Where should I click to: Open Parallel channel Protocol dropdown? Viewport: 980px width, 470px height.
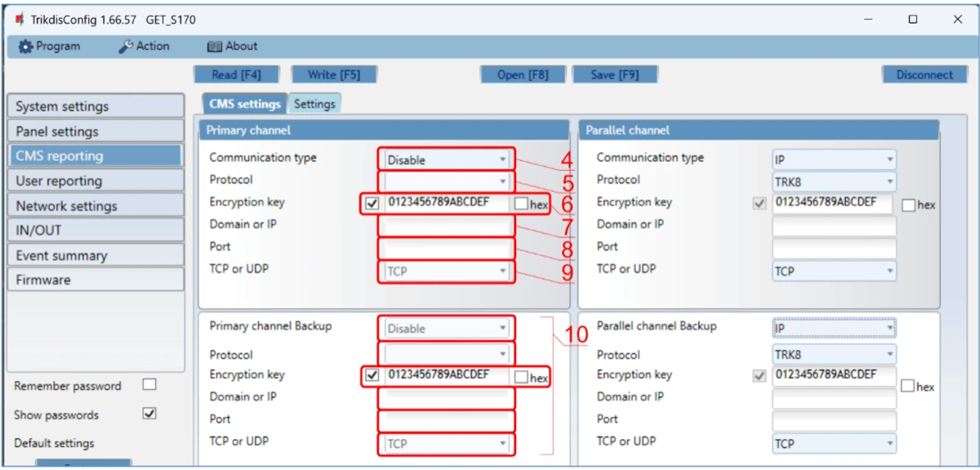click(x=833, y=181)
